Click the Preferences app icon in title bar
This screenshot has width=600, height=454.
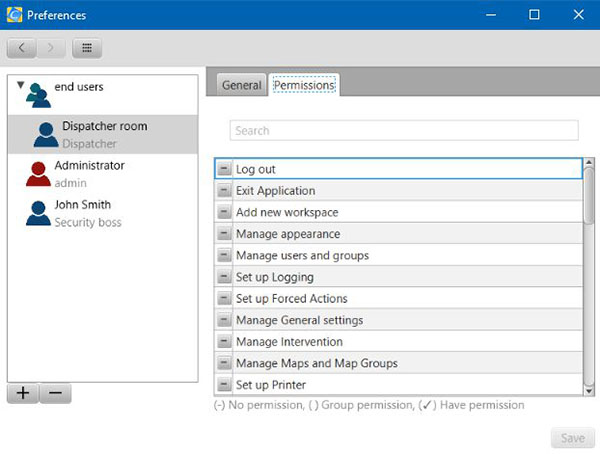[15, 15]
